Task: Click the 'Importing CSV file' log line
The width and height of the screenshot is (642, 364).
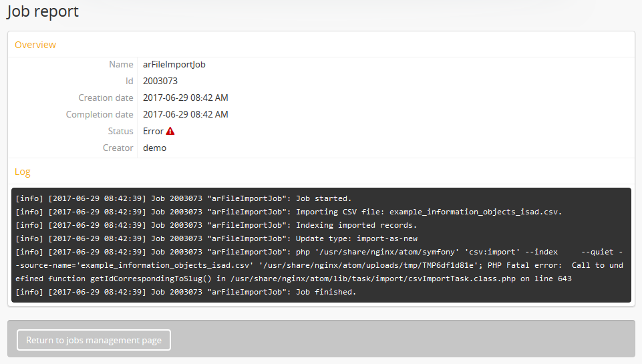Action: point(288,212)
